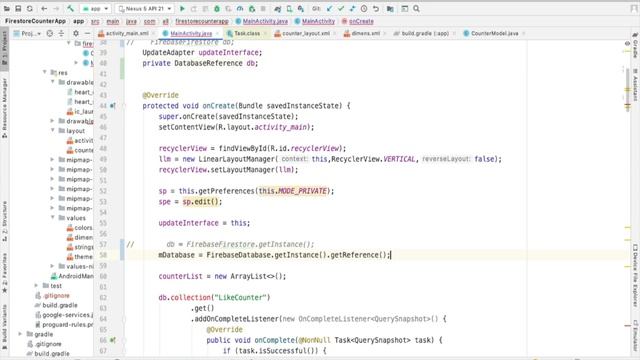
Task: Click the Git Rollback undo arrow icon
Action: coord(376,9)
